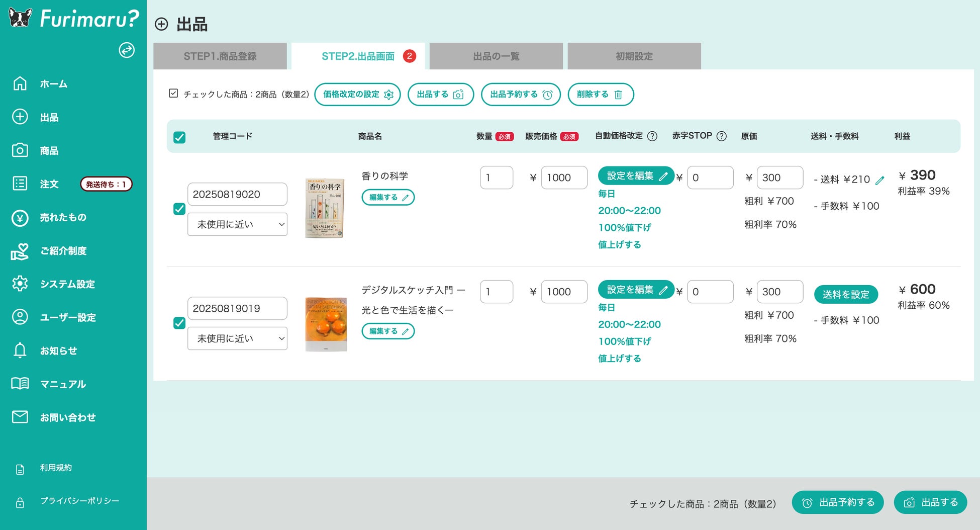Open お問い合わせ contact via mail icon
The image size is (980, 530).
coord(66,417)
